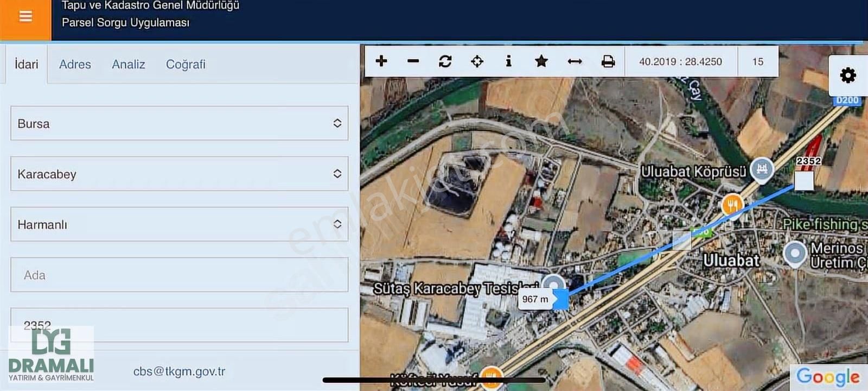Screen dimensions: 868x391
Task: Open the info tool icon
Action: click(508, 61)
